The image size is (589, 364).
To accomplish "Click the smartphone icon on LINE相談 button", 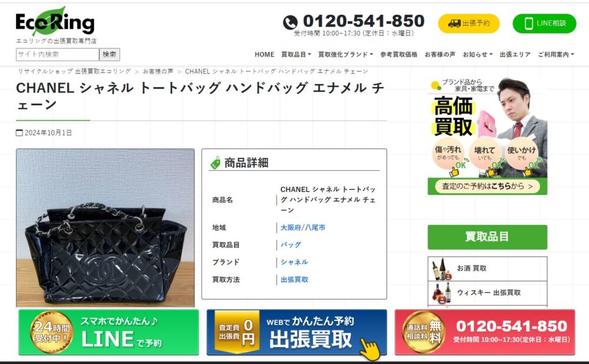I will point(528,24).
